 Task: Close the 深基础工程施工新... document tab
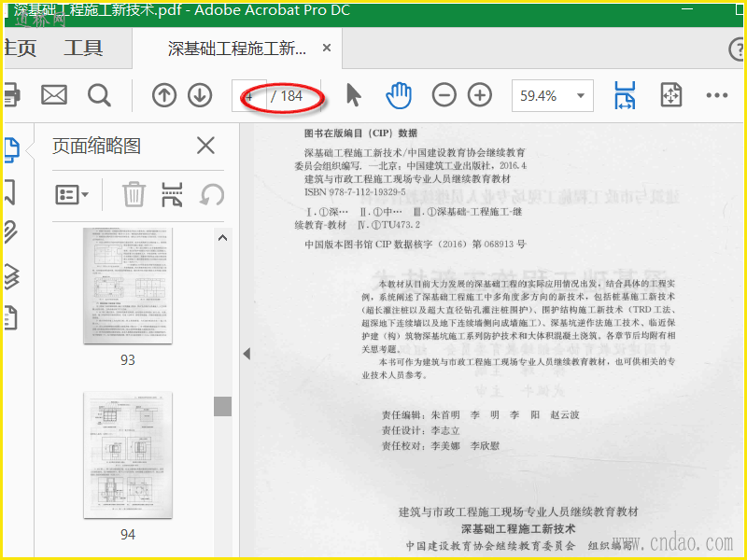click(x=327, y=48)
